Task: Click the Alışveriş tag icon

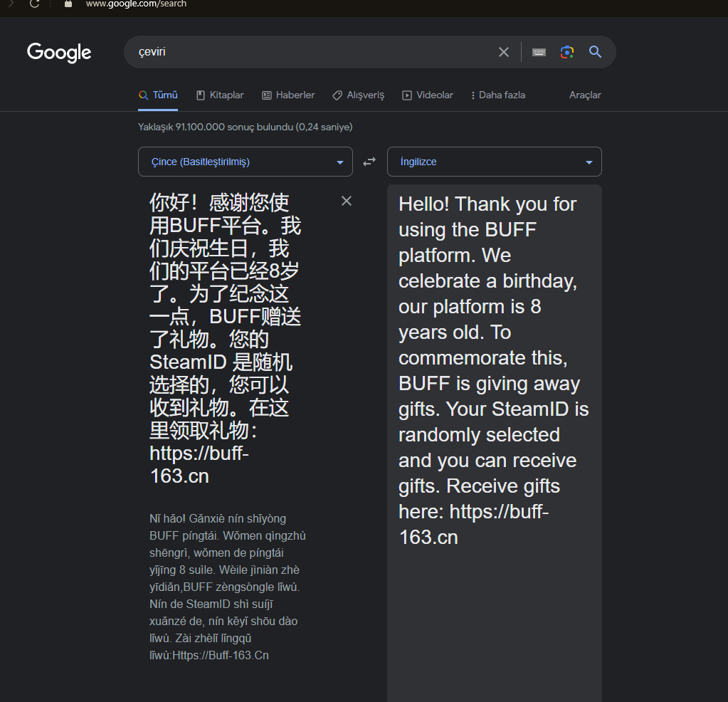Action: pos(337,95)
